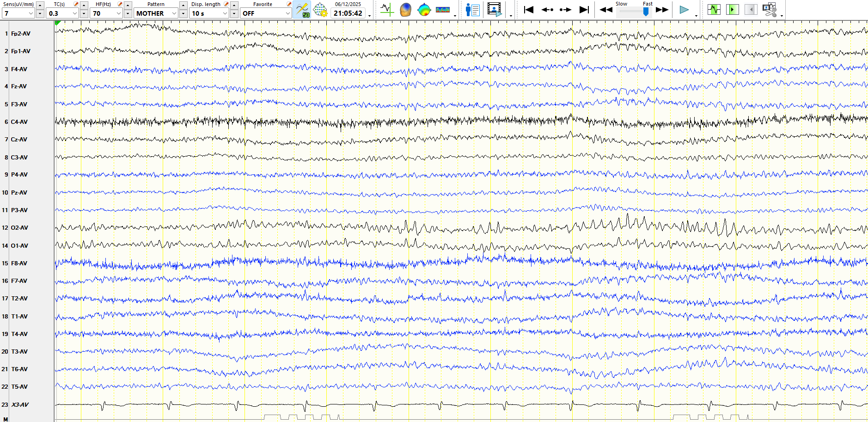This screenshot has width=868, height=422.
Task: Toggle the green waveform display button
Action: click(x=714, y=10)
